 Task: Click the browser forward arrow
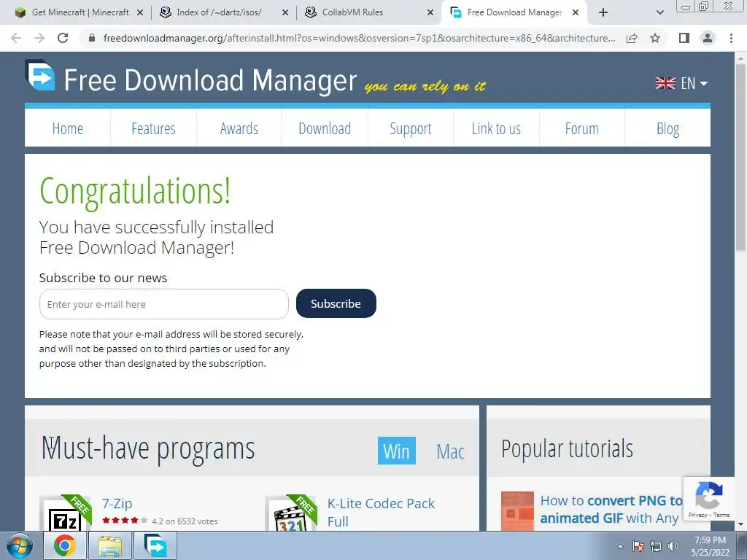(x=39, y=38)
